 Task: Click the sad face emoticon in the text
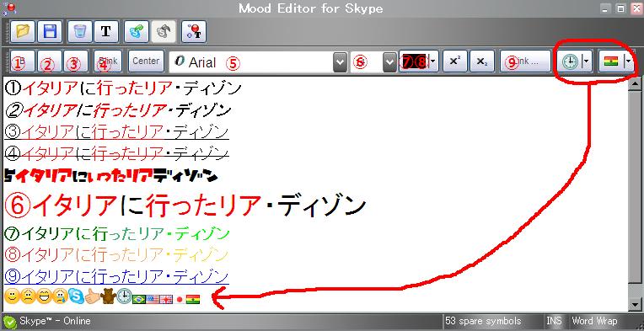point(28,296)
